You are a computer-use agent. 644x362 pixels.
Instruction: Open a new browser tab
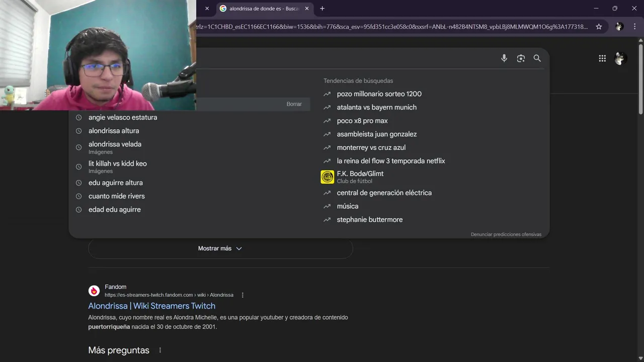(322, 9)
